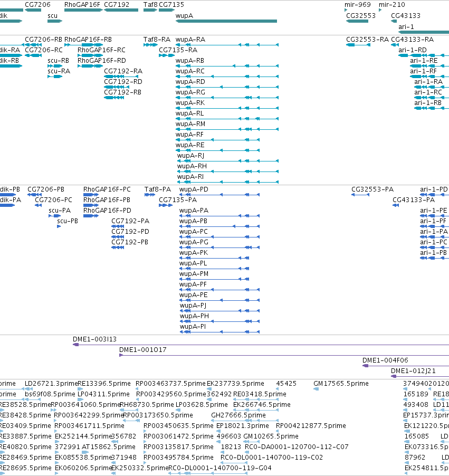Image resolution: width=449 pixels, height=476 pixels.
Task: Click the wupA-RF transcript label
Action: pos(190,135)
